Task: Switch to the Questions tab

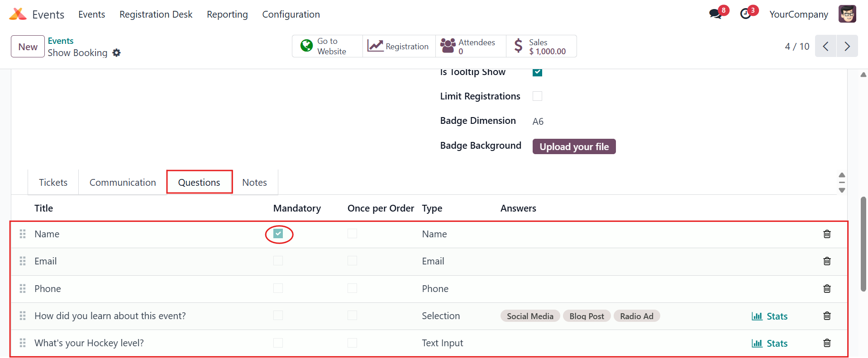Action: coord(199,182)
